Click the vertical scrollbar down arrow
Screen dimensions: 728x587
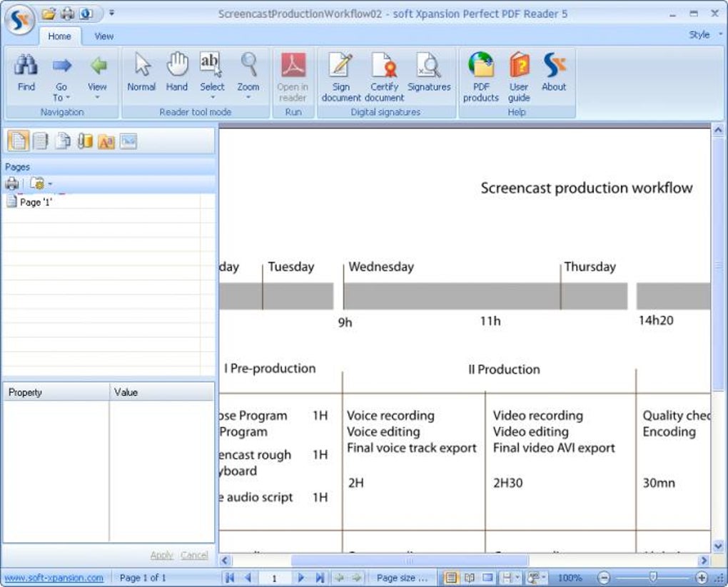(718, 546)
